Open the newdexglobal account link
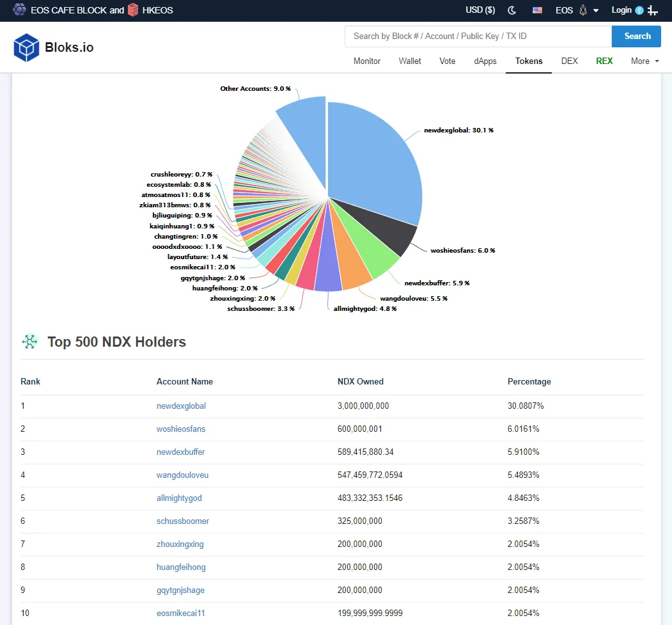The height and width of the screenshot is (625, 672). pos(181,406)
